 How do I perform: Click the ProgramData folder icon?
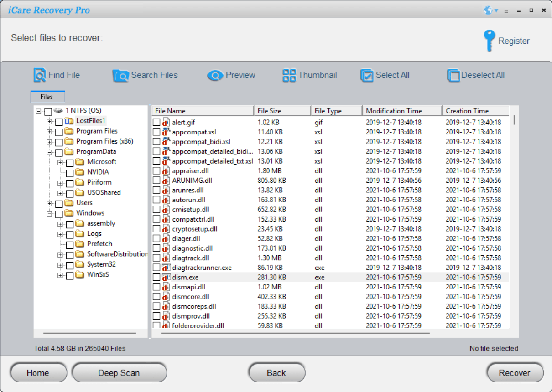click(x=69, y=152)
